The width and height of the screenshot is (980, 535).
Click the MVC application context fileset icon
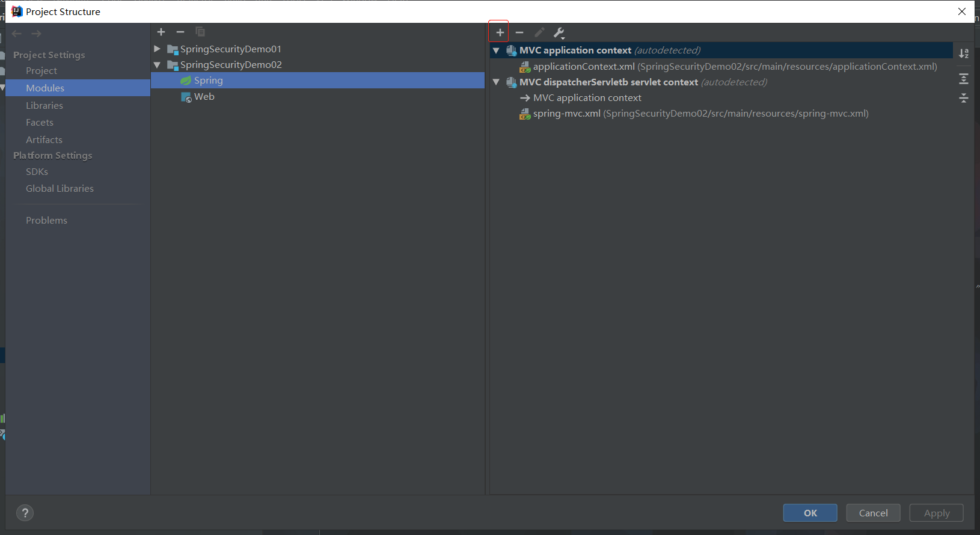tap(511, 50)
